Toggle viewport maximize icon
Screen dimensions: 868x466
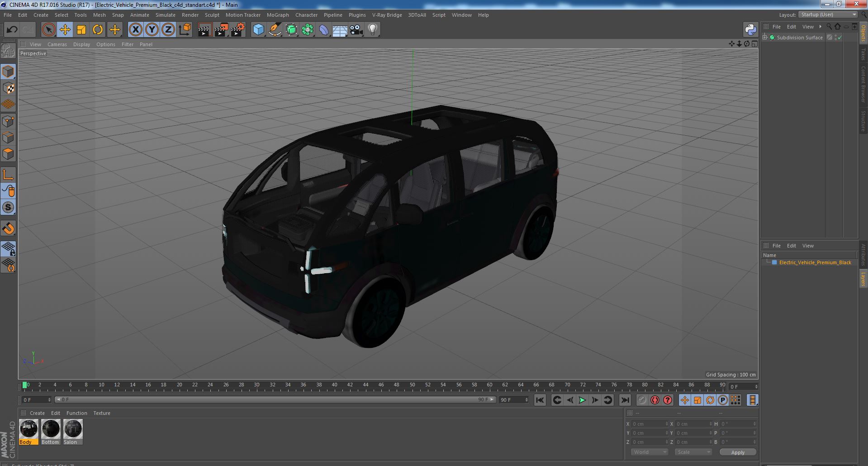(x=754, y=44)
